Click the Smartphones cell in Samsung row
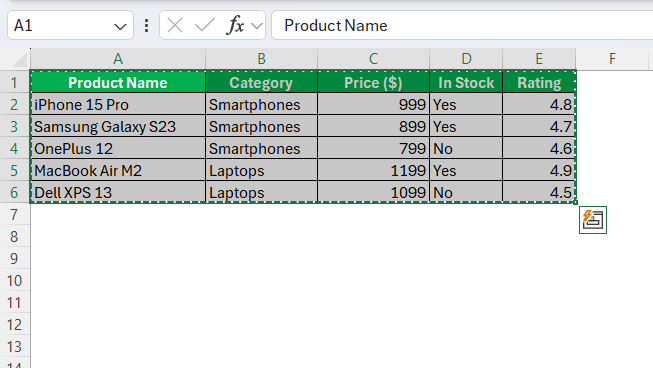This screenshot has width=653, height=368. [x=262, y=126]
